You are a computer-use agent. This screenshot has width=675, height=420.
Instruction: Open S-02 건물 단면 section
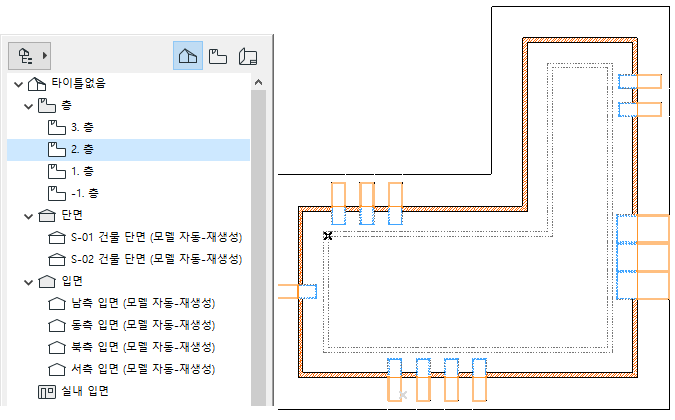(x=156, y=259)
